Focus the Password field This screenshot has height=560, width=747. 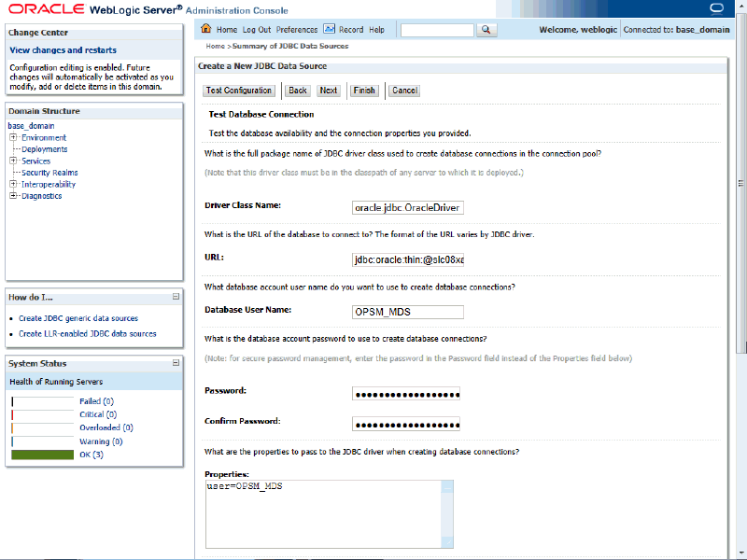pos(406,394)
